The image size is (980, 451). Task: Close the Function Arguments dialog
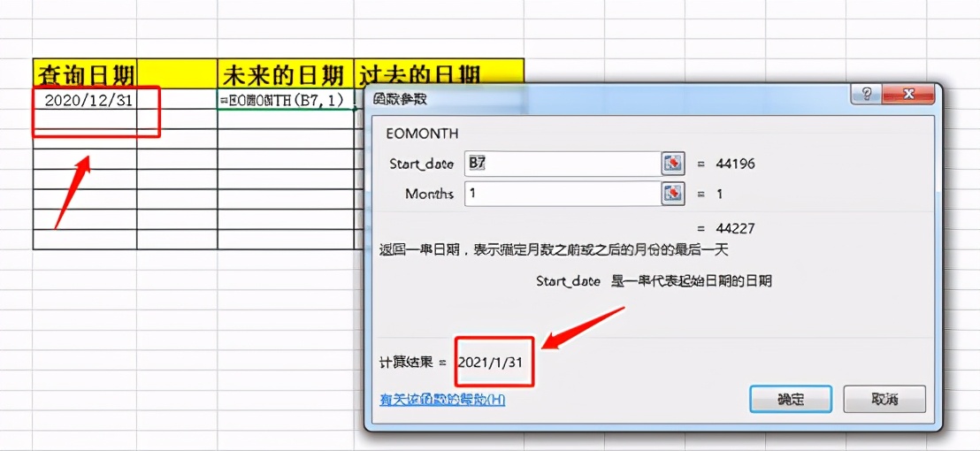point(908,95)
